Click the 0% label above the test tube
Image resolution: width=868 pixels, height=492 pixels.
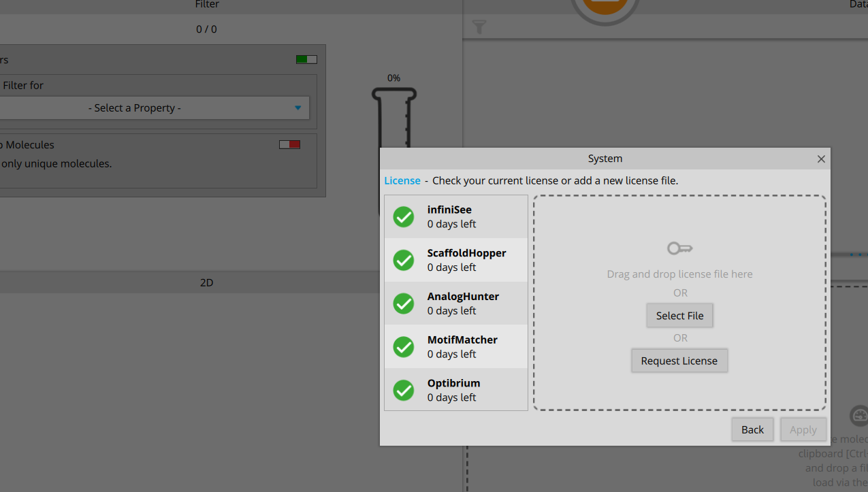tap(393, 78)
